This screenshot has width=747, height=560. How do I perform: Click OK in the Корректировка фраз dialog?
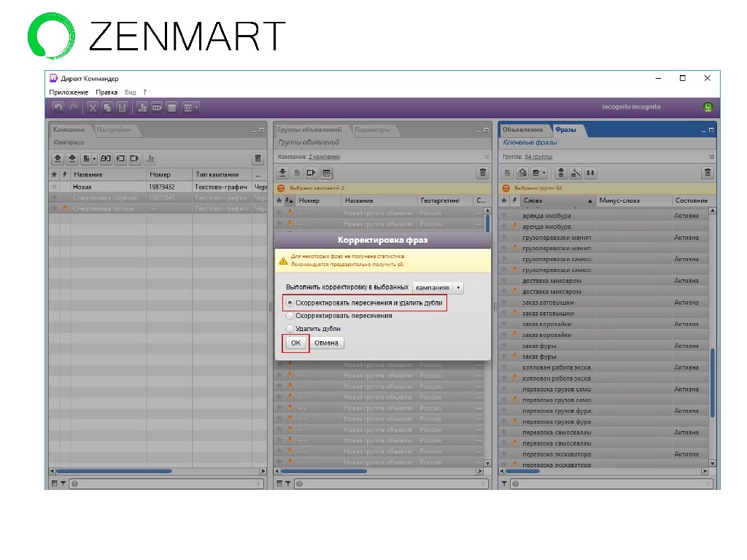coord(296,343)
